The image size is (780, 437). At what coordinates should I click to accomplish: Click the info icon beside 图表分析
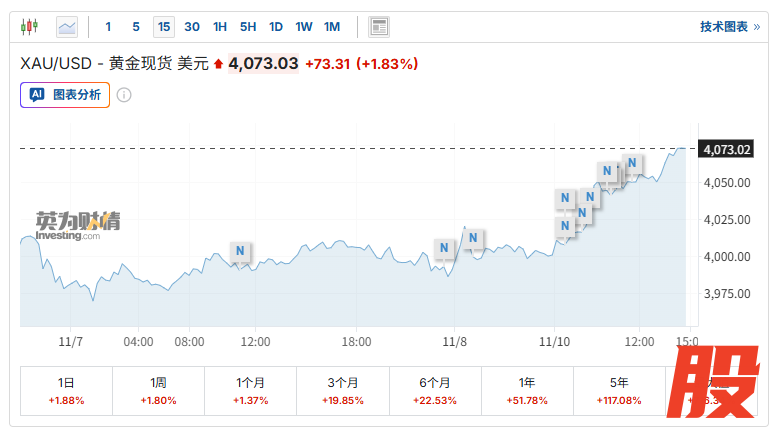124,95
